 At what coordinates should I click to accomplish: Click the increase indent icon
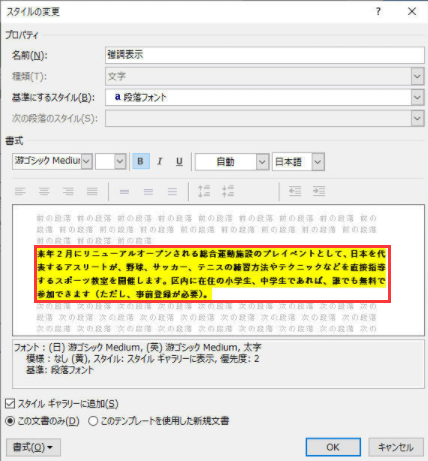[319, 191]
